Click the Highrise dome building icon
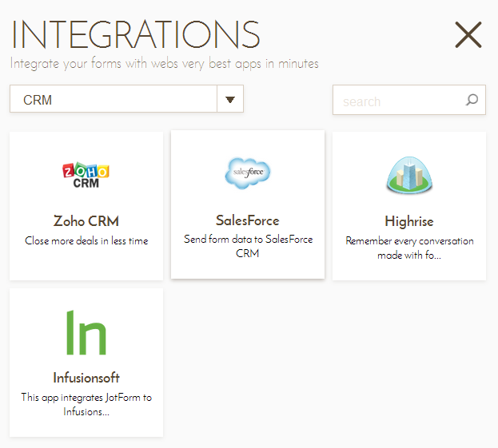 (x=409, y=175)
